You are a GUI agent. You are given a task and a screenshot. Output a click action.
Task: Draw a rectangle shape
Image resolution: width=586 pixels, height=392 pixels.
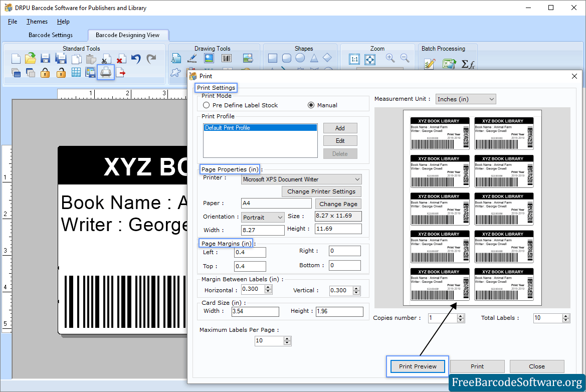[x=272, y=58]
